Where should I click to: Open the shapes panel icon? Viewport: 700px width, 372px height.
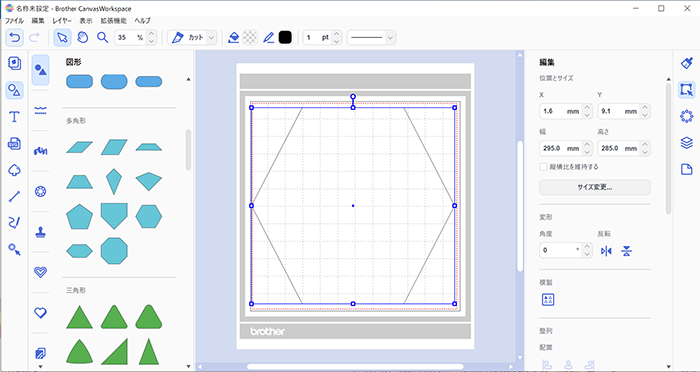[15, 91]
